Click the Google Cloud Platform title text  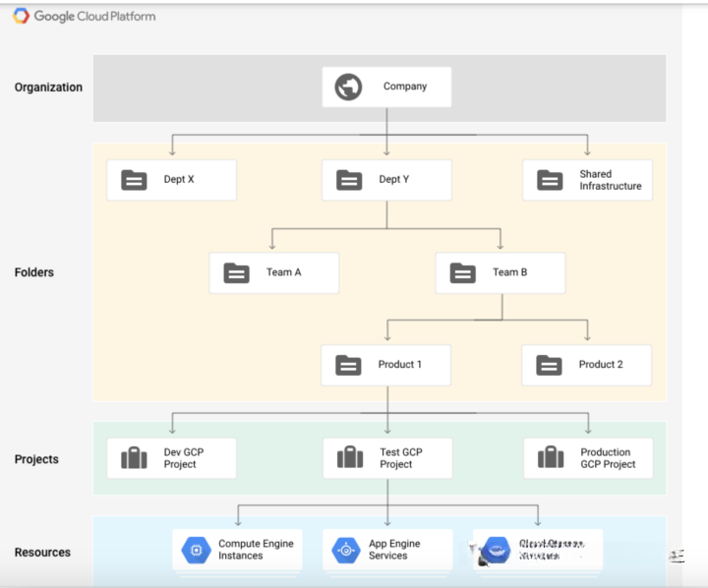(x=94, y=17)
